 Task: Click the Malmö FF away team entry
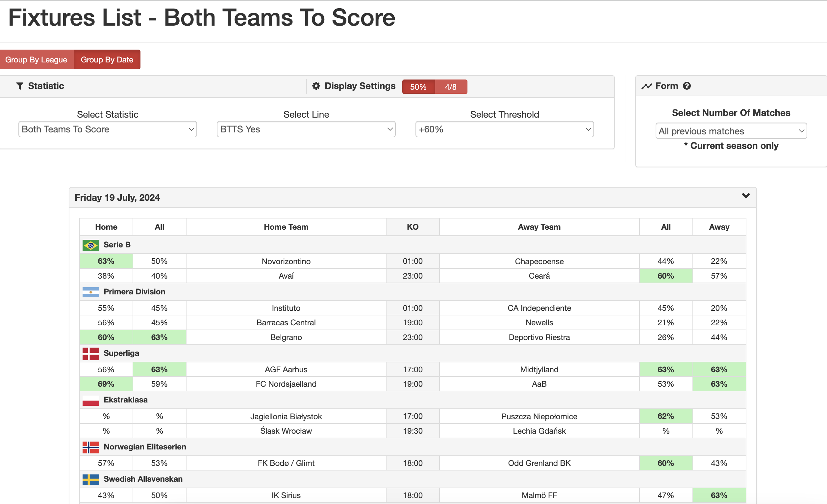pos(539,495)
